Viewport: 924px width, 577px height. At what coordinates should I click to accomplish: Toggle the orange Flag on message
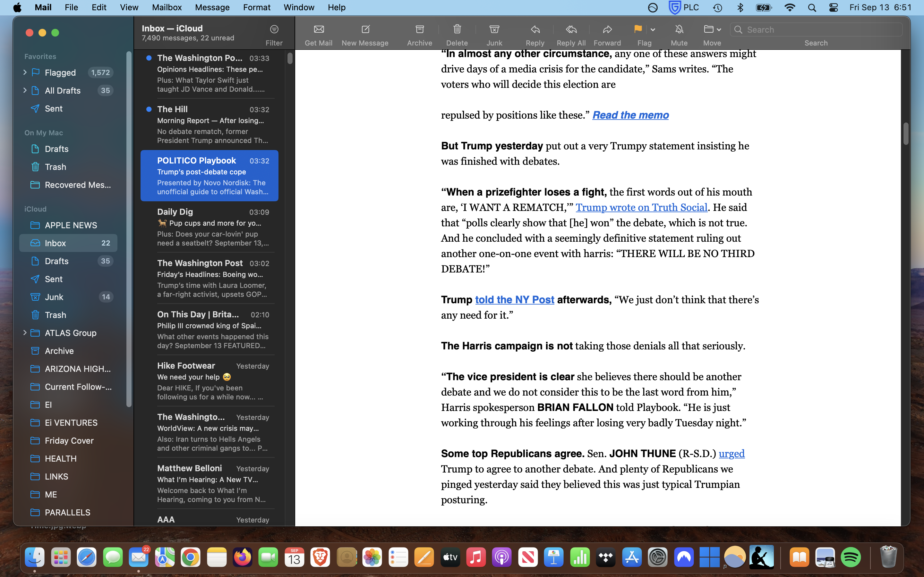(x=637, y=29)
